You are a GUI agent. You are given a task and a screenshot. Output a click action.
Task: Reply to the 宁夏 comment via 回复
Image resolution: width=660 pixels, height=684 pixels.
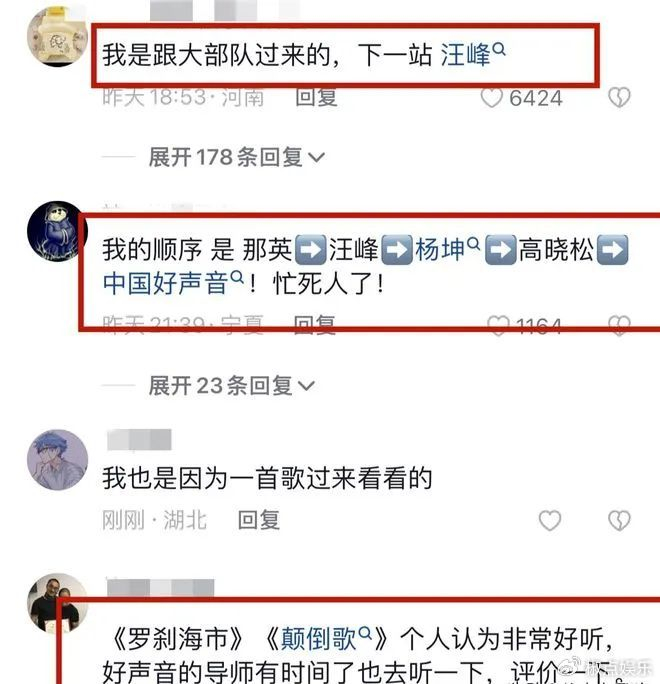click(x=315, y=325)
